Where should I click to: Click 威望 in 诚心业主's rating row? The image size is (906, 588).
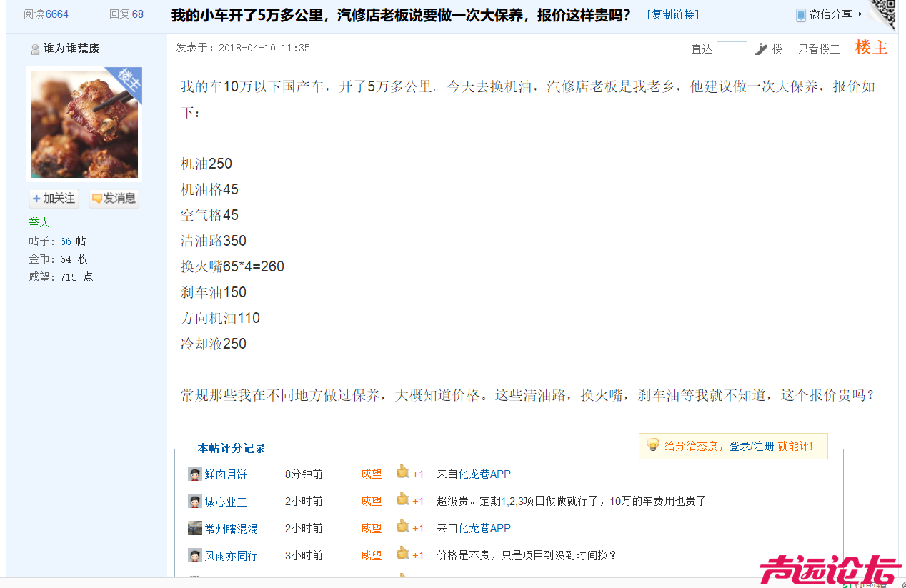(x=372, y=500)
